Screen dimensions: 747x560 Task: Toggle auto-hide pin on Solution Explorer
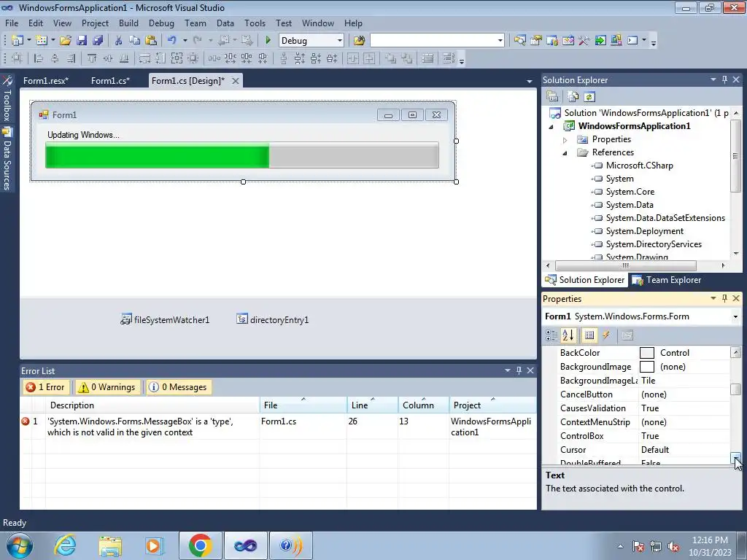(x=724, y=79)
